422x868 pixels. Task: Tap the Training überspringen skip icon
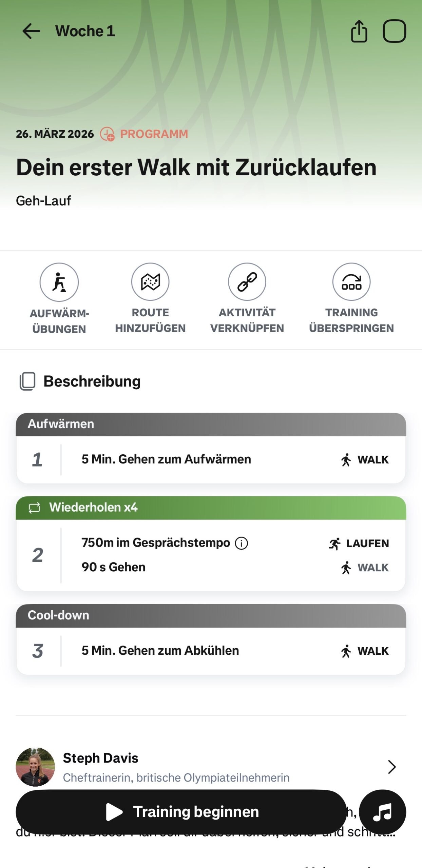click(x=351, y=282)
